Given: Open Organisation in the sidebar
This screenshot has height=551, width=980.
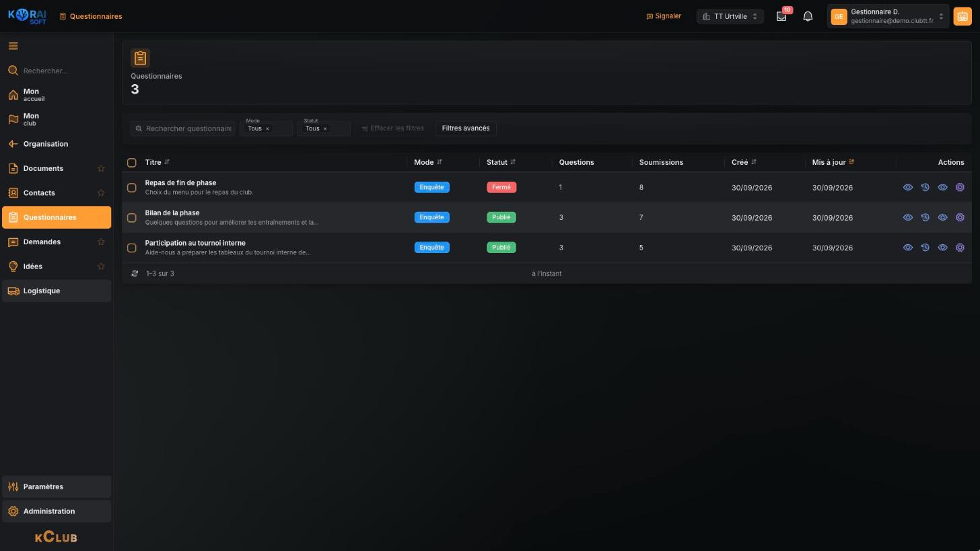Looking at the screenshot, I should tap(57, 144).
